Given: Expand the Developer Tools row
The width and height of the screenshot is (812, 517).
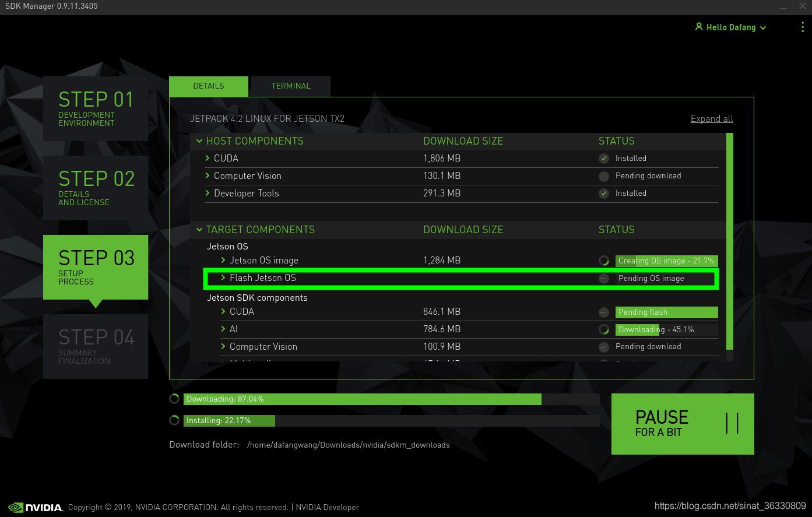Looking at the screenshot, I should pyautogui.click(x=208, y=193).
